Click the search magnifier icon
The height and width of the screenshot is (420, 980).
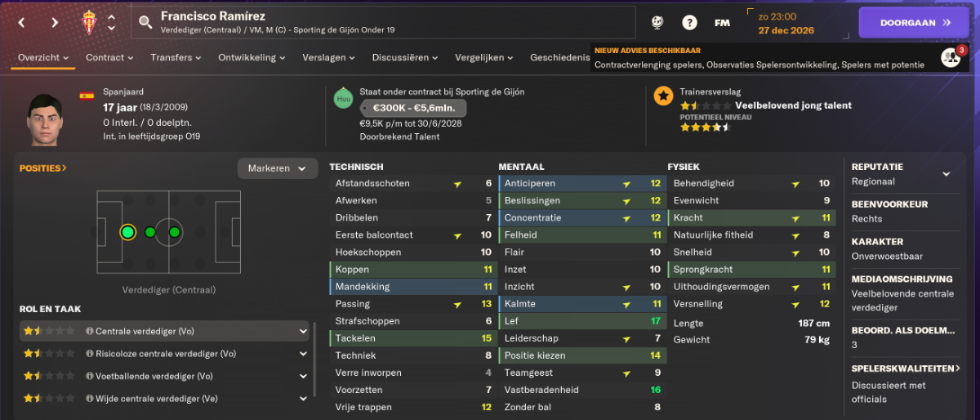coord(145,22)
